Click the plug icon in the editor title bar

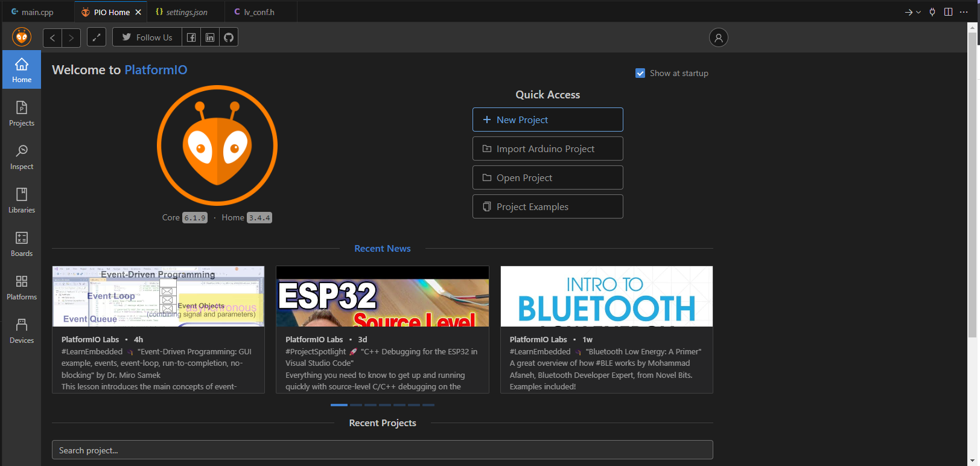click(932, 12)
